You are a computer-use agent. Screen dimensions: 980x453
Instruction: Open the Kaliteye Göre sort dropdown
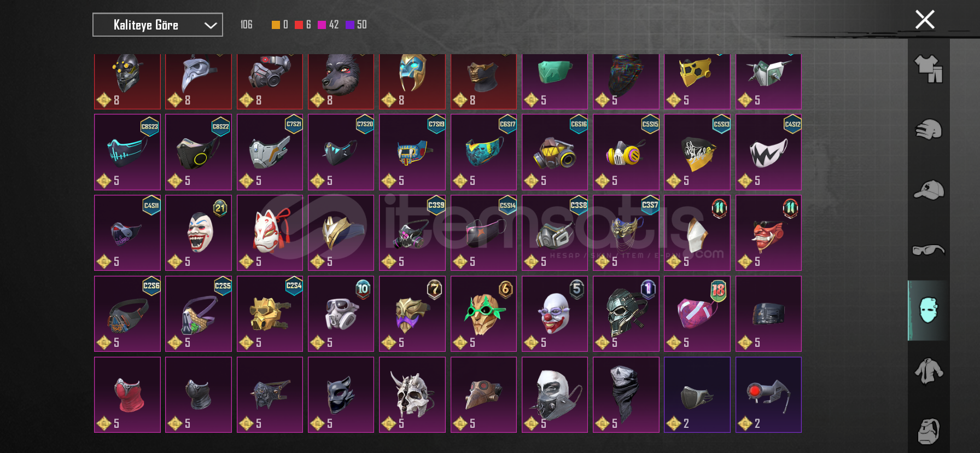tap(157, 25)
